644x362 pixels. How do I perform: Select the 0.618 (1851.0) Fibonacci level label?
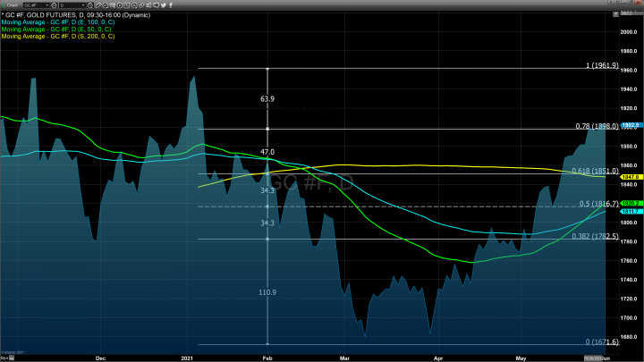point(582,170)
